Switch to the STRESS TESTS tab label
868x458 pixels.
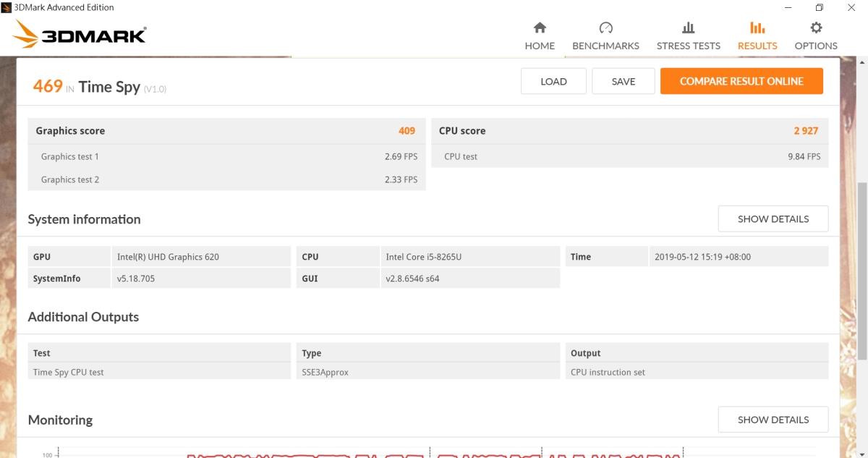(689, 46)
